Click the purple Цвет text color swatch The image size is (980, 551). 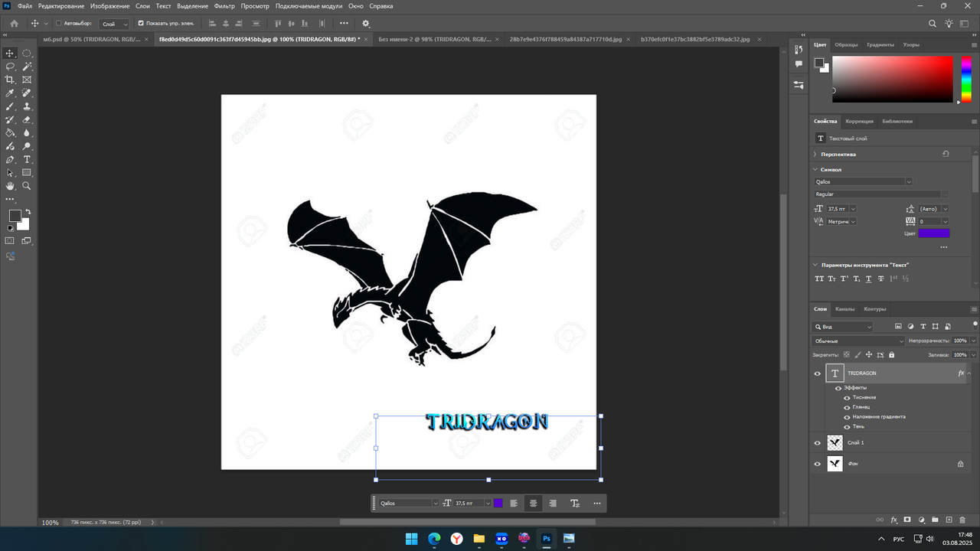933,233
